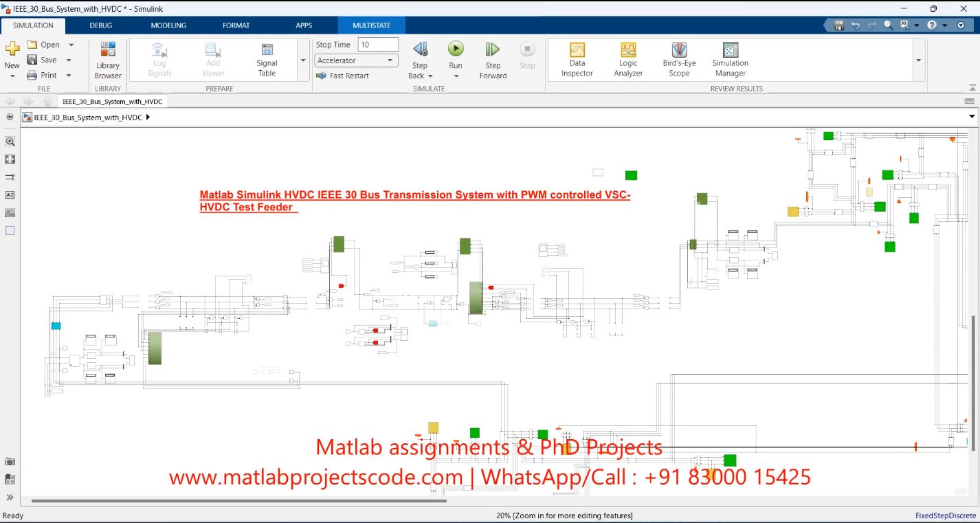Save via the quick access toolbar
980x523 pixels.
[x=838, y=25]
